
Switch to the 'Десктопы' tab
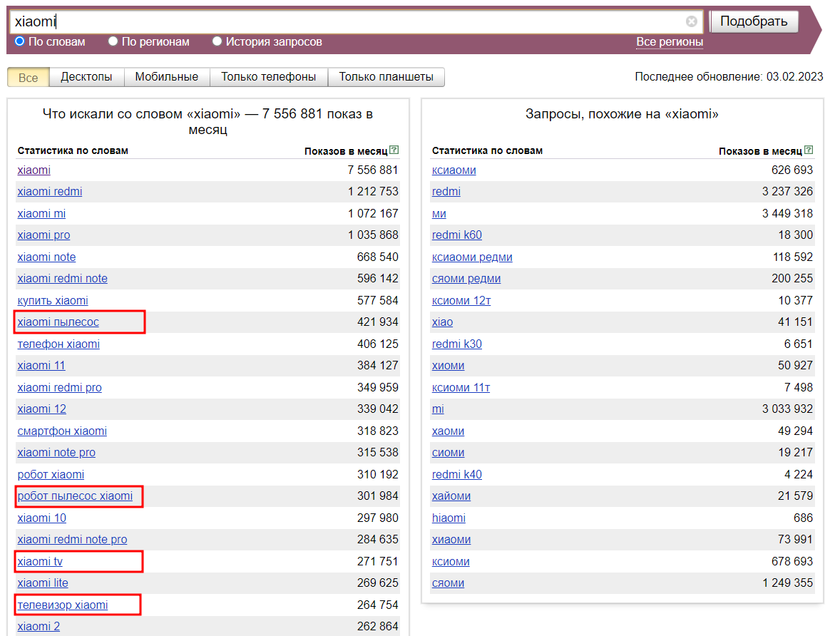pyautogui.click(x=86, y=77)
